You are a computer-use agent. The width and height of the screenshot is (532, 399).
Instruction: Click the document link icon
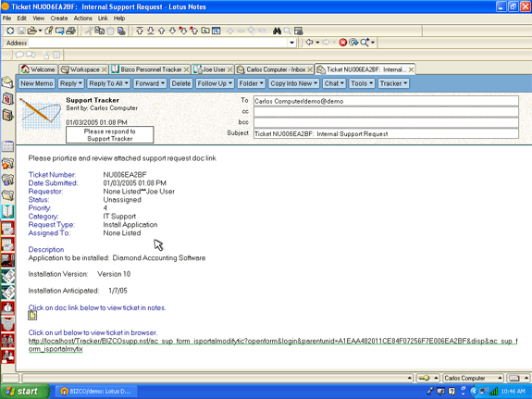point(32,316)
